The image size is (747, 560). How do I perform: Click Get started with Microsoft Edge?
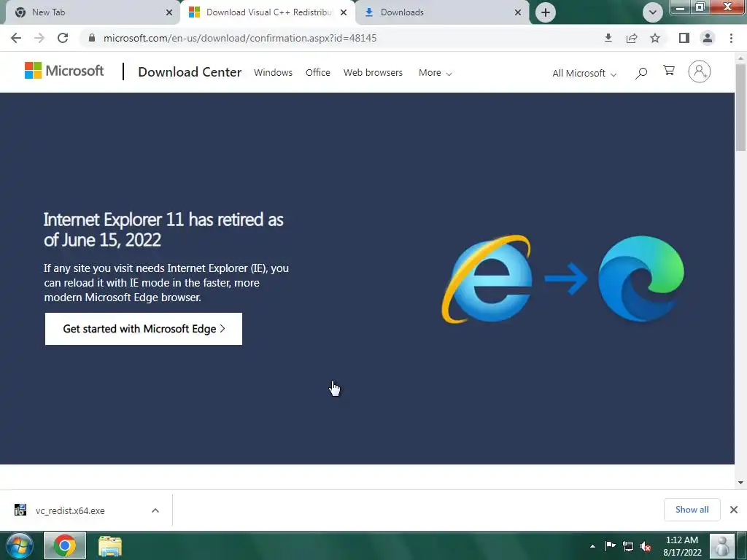point(144,329)
